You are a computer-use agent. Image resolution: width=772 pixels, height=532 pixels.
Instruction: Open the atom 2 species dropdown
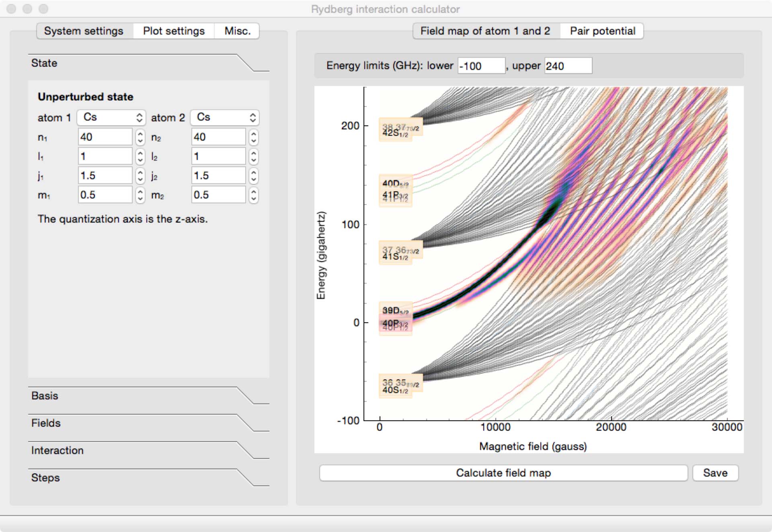coord(224,117)
